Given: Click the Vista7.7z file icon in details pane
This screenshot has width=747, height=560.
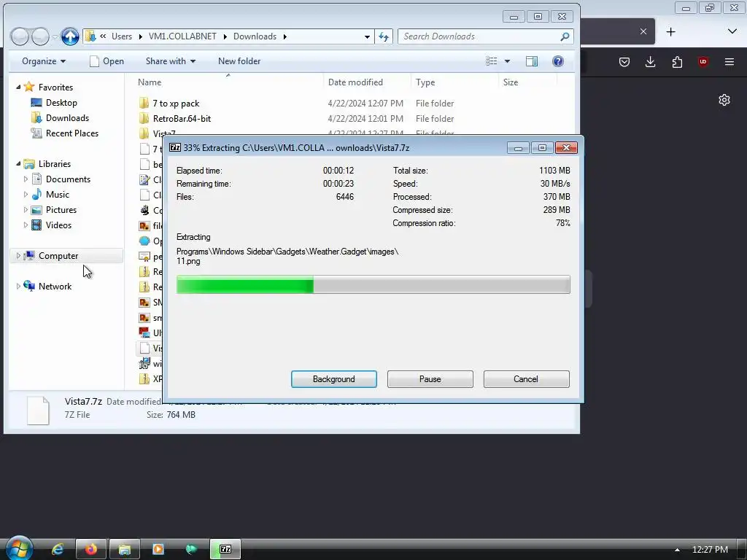Looking at the screenshot, I should [38, 410].
